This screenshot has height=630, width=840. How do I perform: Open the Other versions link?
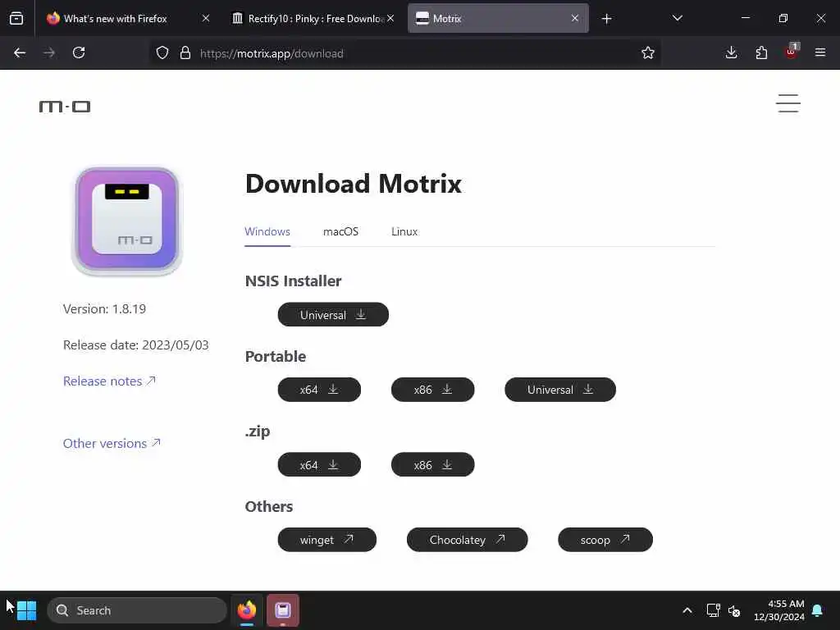(x=112, y=444)
